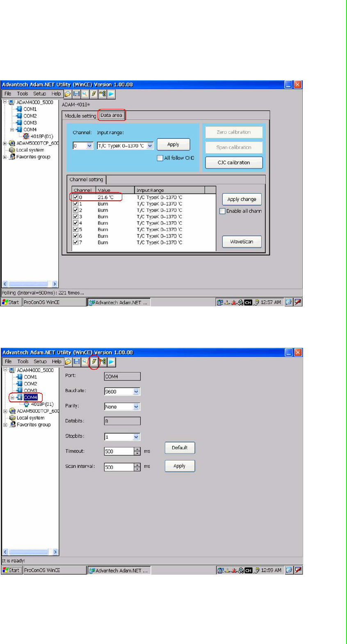Open the Channel number dropdown
This screenshot has width=347, height=644.
pyautogui.click(x=89, y=146)
